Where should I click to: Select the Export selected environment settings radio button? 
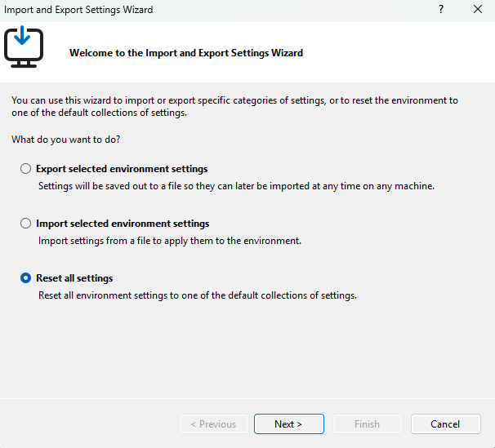point(25,169)
